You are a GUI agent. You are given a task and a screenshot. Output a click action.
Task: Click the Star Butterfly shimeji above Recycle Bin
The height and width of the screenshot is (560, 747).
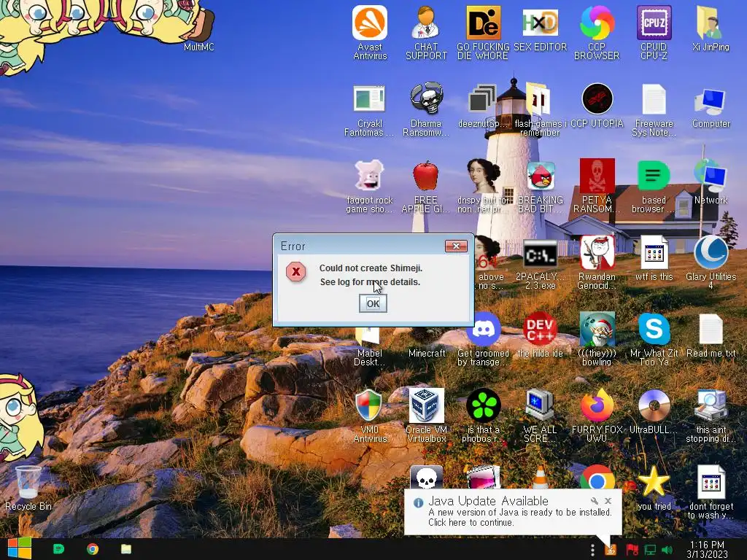coord(20,417)
